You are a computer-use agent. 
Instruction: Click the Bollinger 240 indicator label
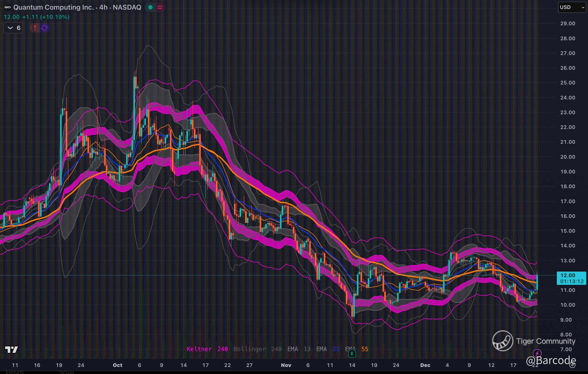point(257,349)
